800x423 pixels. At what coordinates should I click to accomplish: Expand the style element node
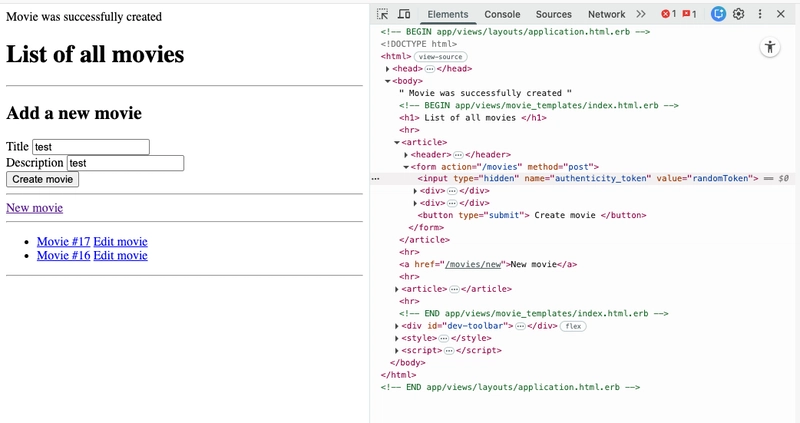pos(397,338)
